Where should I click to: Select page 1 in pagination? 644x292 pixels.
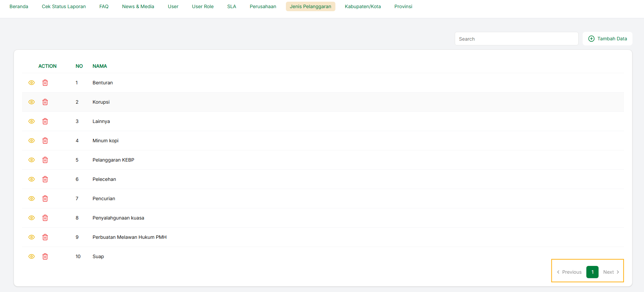click(592, 272)
